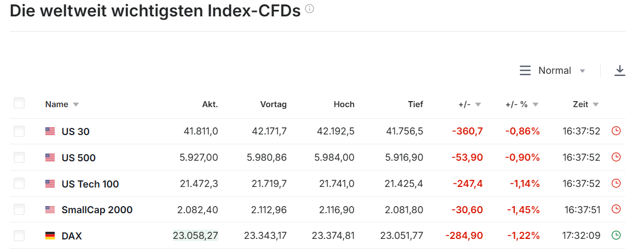
Task: Click the download table icon
Action: pos(619,71)
